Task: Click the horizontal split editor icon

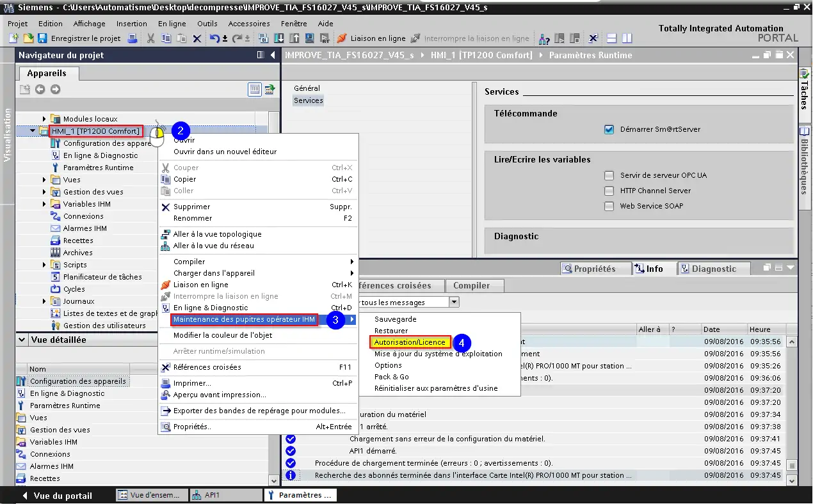Action: point(612,38)
